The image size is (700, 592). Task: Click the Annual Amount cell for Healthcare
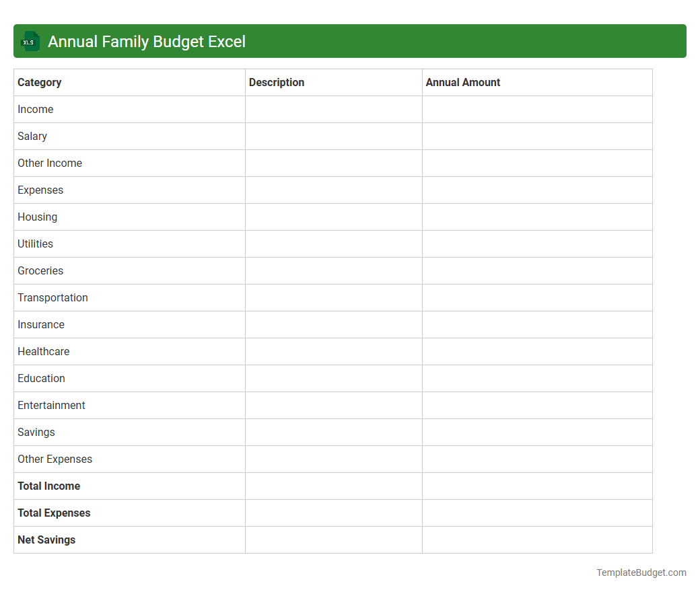[536, 351]
